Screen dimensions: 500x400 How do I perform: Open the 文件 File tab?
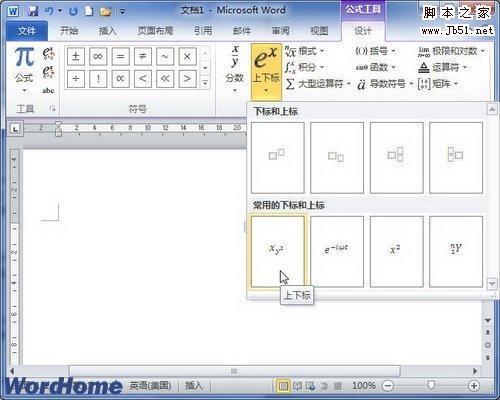tap(27, 31)
